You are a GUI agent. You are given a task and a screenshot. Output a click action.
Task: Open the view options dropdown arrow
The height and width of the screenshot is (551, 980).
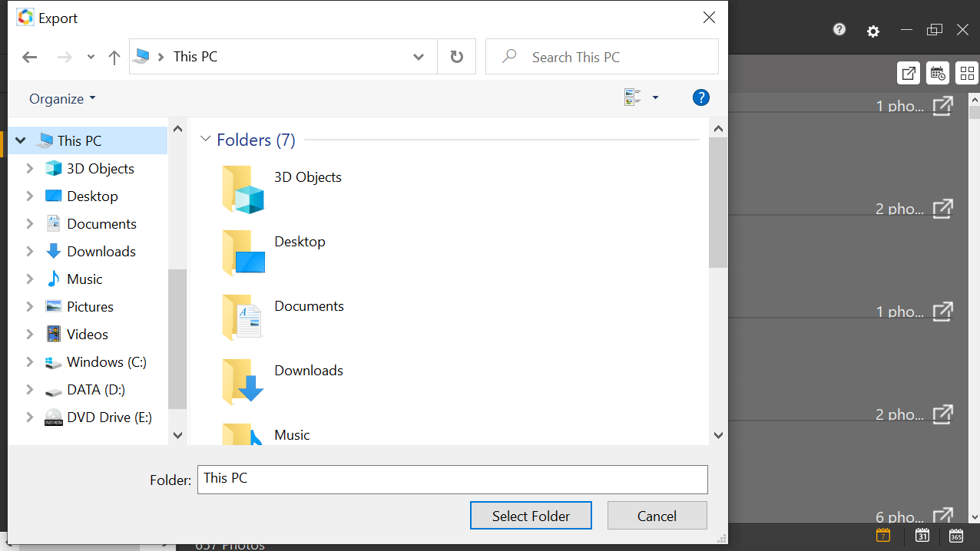coord(655,98)
